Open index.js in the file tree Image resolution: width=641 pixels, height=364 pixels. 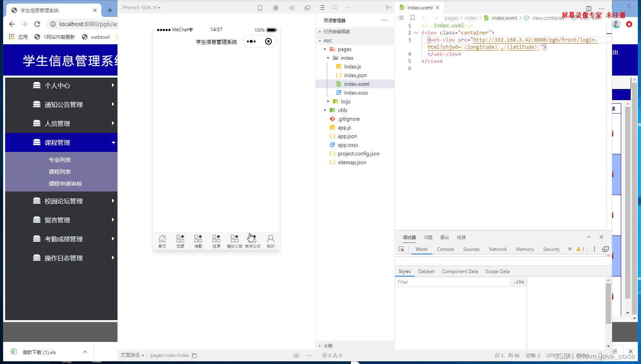352,67
